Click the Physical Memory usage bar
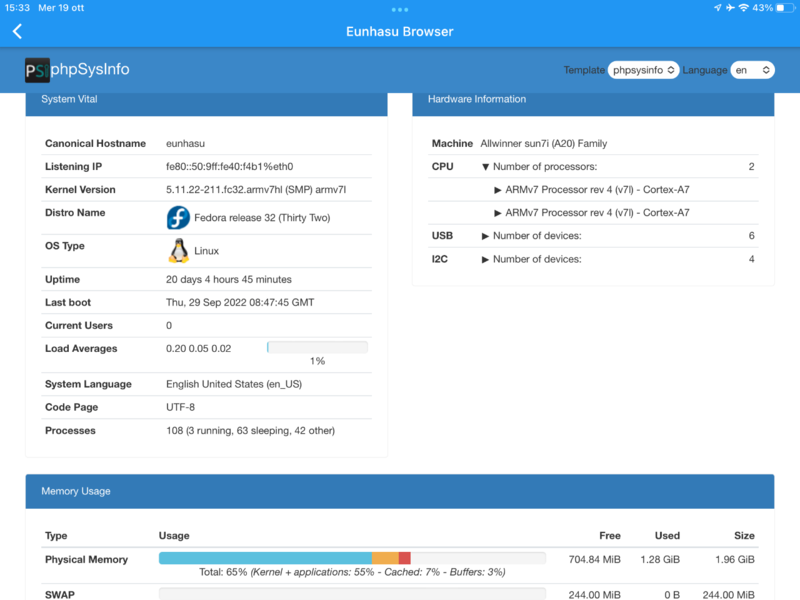This screenshot has height=600, width=800. (x=352, y=558)
